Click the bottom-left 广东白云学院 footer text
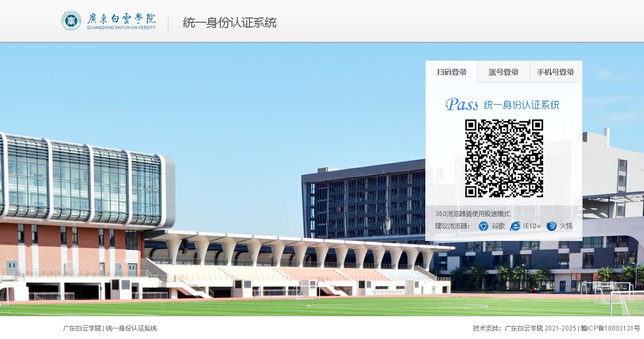 coord(82,328)
